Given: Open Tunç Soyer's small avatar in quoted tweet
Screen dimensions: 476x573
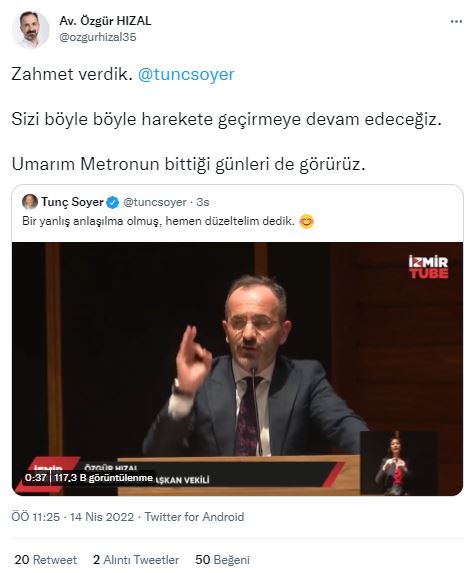Looking at the screenshot, I should [30, 202].
